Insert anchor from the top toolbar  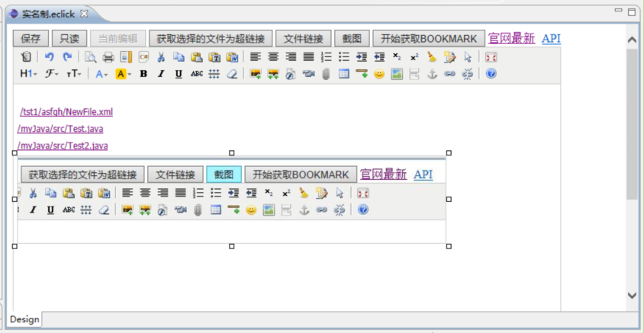point(432,74)
